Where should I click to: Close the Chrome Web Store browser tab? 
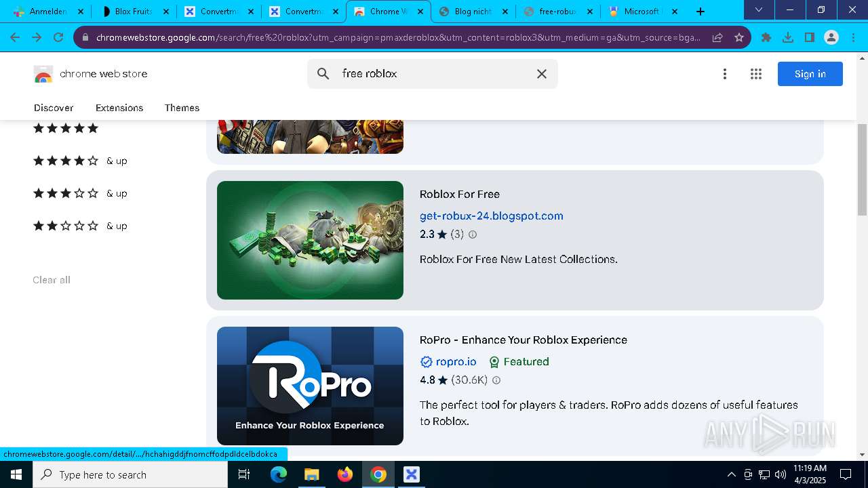coord(420,12)
